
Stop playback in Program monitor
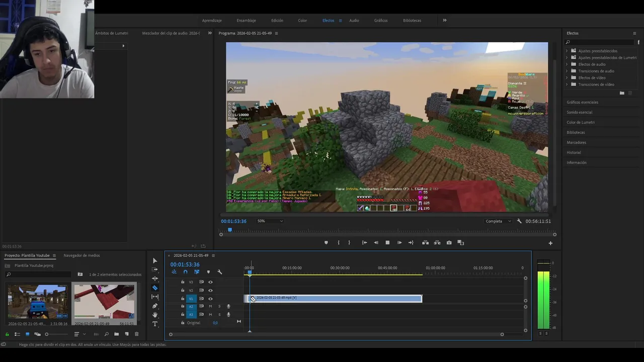[387, 243]
